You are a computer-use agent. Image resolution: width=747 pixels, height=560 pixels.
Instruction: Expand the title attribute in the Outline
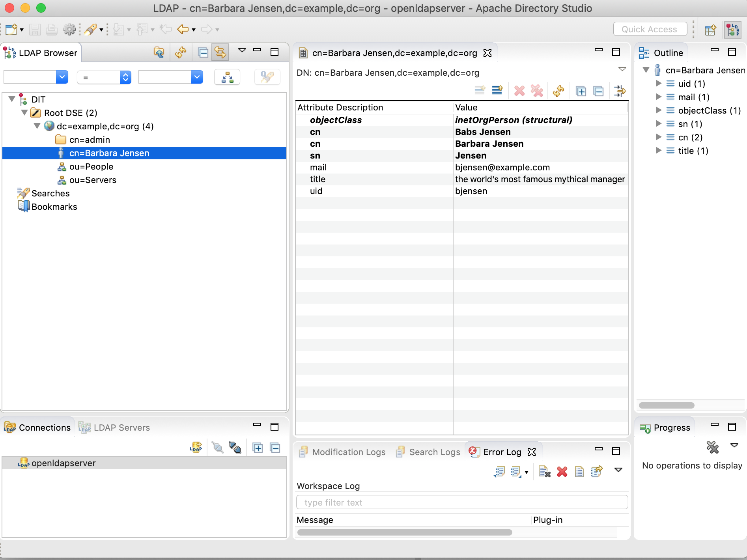[x=658, y=150]
